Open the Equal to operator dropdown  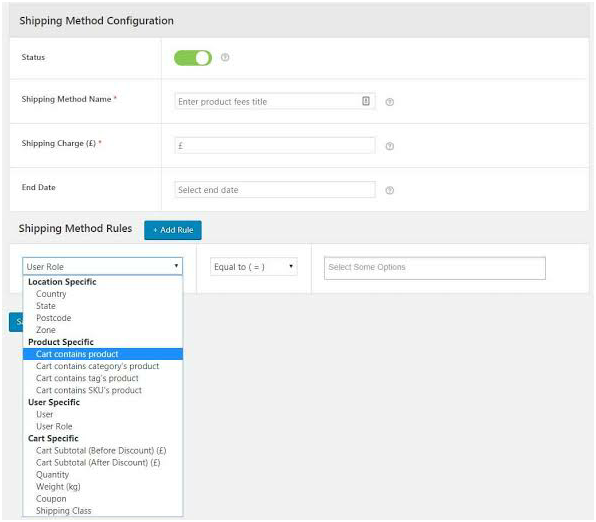[254, 267]
